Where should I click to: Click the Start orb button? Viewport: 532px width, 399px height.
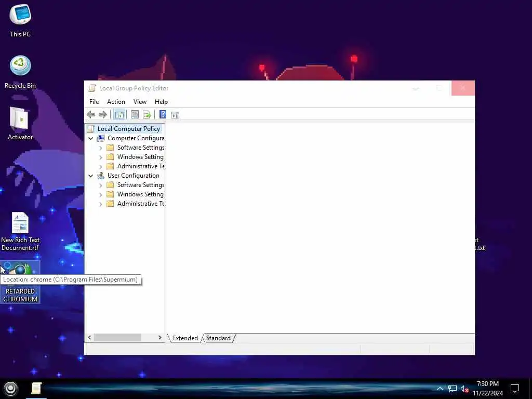[x=10, y=389]
